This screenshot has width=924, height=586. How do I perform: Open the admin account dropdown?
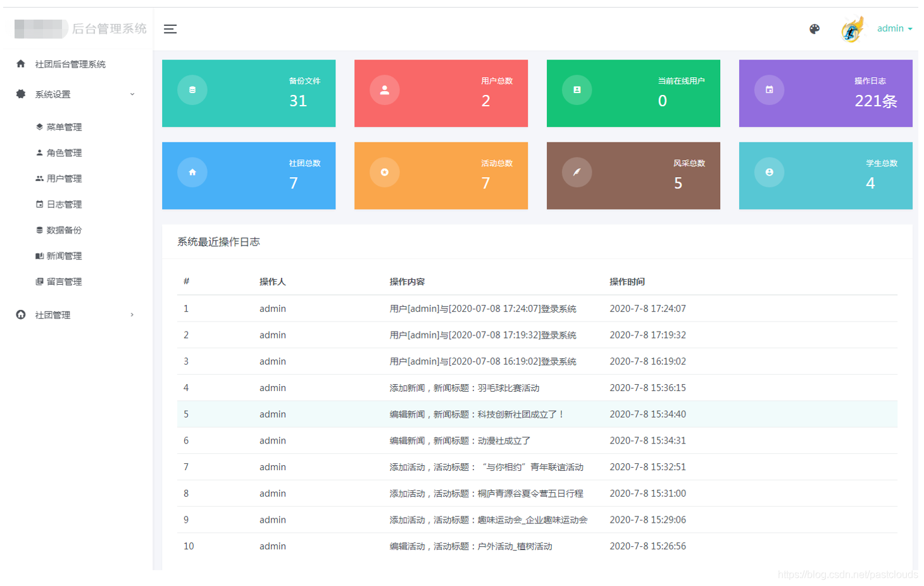(894, 28)
